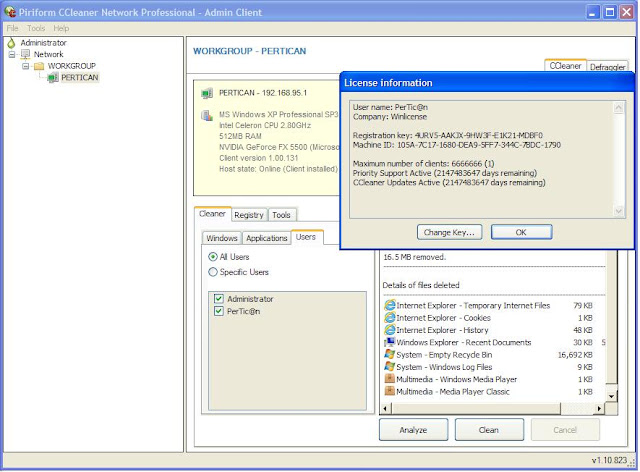Click results horizontal scroll-left arrow
This screenshot has width=640, height=472.
pos(386,408)
